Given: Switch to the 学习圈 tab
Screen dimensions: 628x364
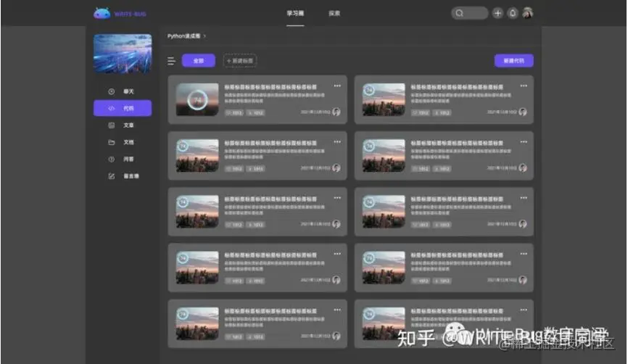Looking at the screenshot, I should pos(295,13).
